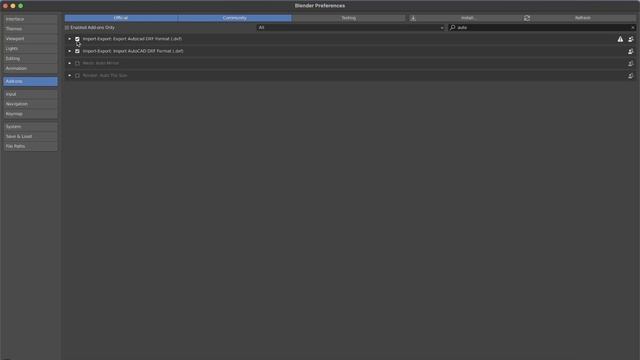The width and height of the screenshot is (640, 360).
Task: Disable Export Autocad DXF Format add-on checkbox
Action: click(77, 39)
